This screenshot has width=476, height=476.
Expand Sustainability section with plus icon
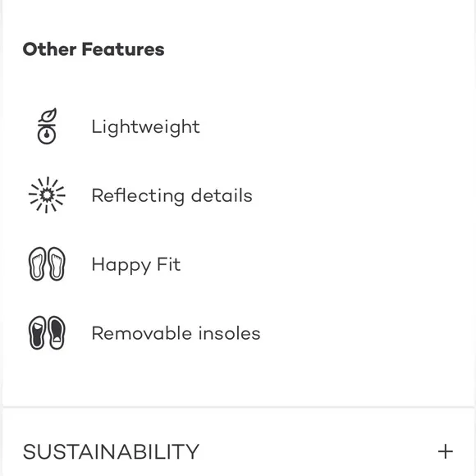[x=446, y=451]
